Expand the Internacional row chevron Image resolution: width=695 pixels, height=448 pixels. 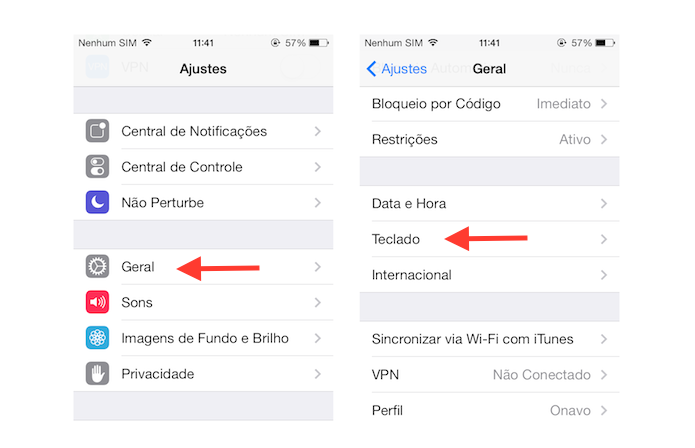[604, 275]
